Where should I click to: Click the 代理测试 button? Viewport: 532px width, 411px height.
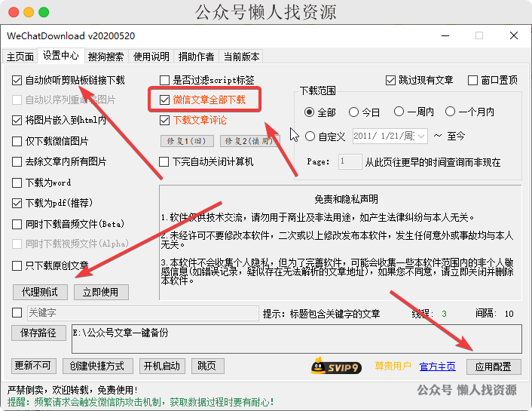click(x=40, y=292)
